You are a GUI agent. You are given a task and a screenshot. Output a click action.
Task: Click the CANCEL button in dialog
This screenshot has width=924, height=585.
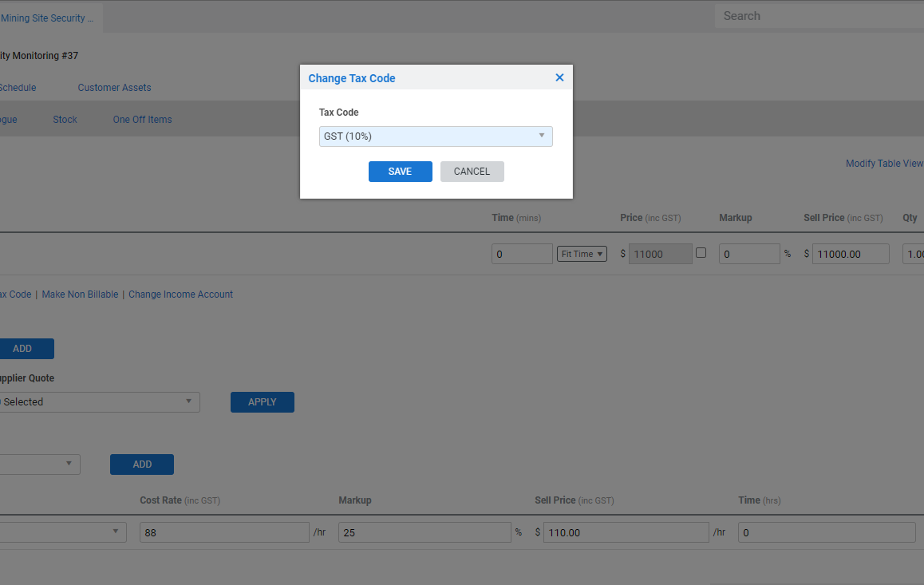472,172
